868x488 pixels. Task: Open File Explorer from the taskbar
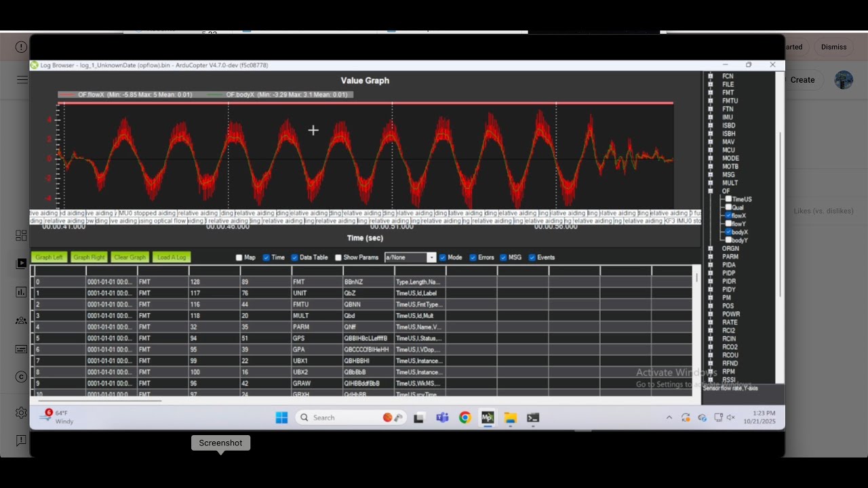[510, 418]
